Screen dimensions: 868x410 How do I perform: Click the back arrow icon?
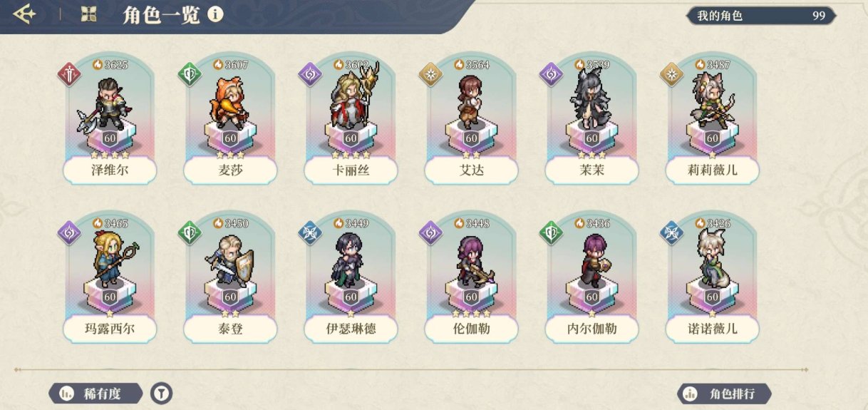click(x=24, y=14)
